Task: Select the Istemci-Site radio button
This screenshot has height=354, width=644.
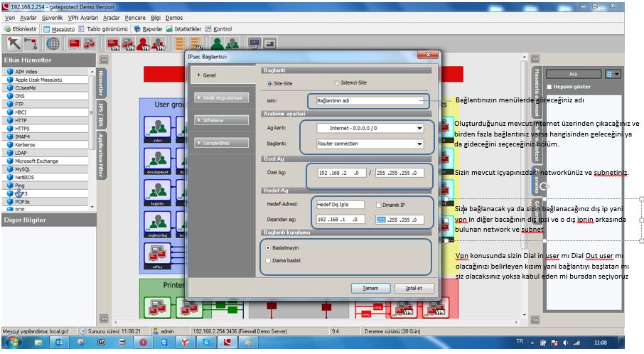Action: [x=337, y=83]
